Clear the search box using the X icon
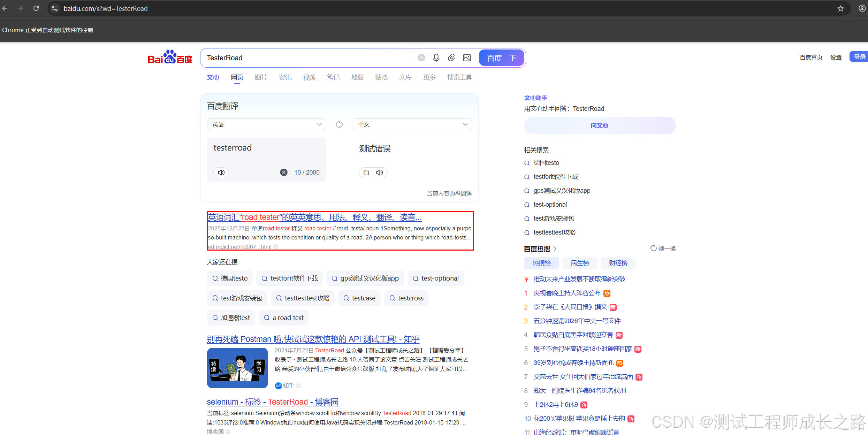Viewport: 868px width, 436px height. (421, 57)
